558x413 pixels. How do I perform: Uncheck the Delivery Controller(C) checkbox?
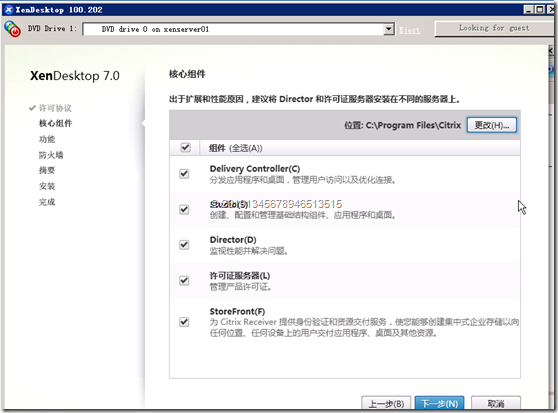[184, 174]
